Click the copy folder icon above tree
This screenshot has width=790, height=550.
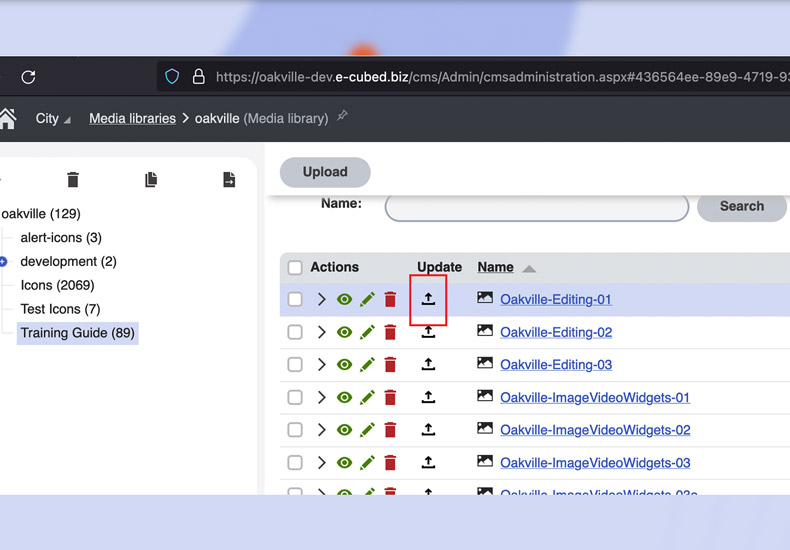[x=151, y=180]
